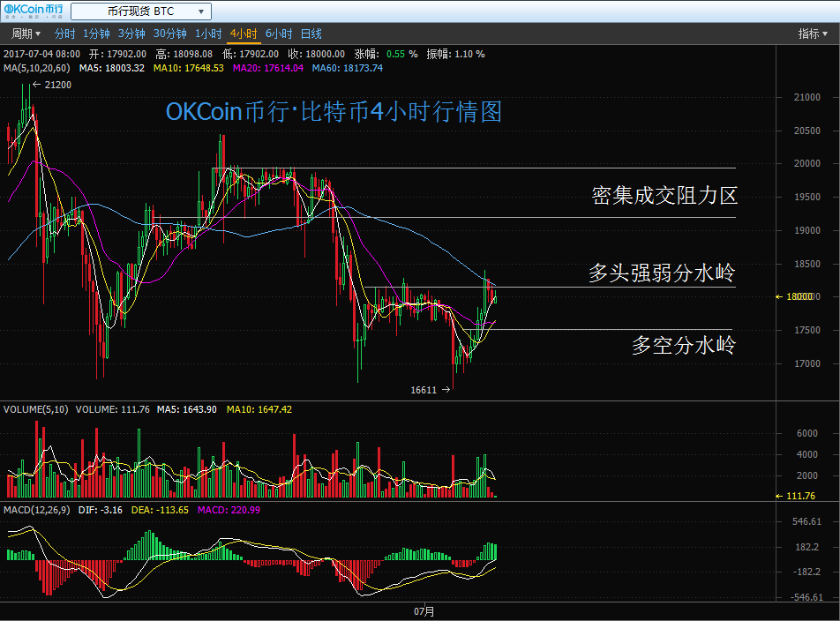Click the 16611 low price marker
This screenshot has height=621, width=840.
(x=424, y=389)
